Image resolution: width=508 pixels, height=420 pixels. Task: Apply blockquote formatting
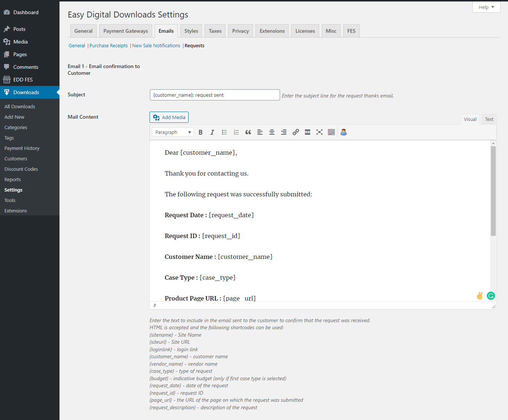tap(248, 132)
